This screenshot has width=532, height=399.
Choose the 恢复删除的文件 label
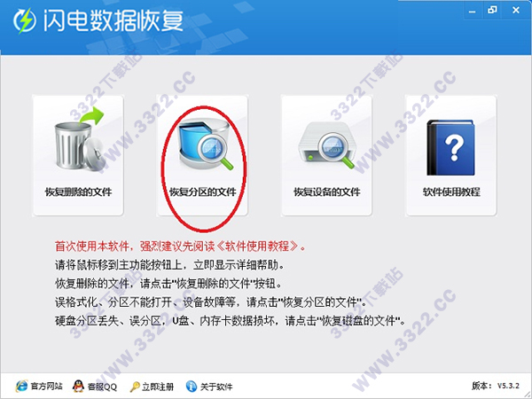click(x=78, y=192)
